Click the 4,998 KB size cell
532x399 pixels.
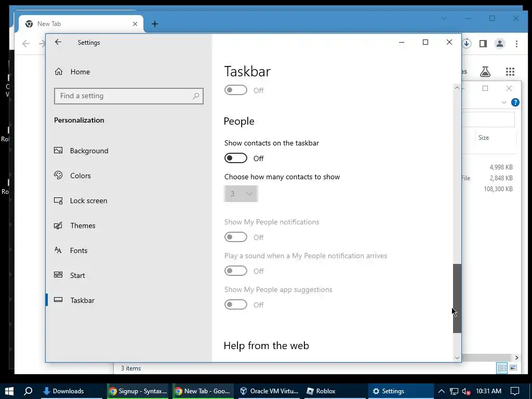[x=501, y=167]
